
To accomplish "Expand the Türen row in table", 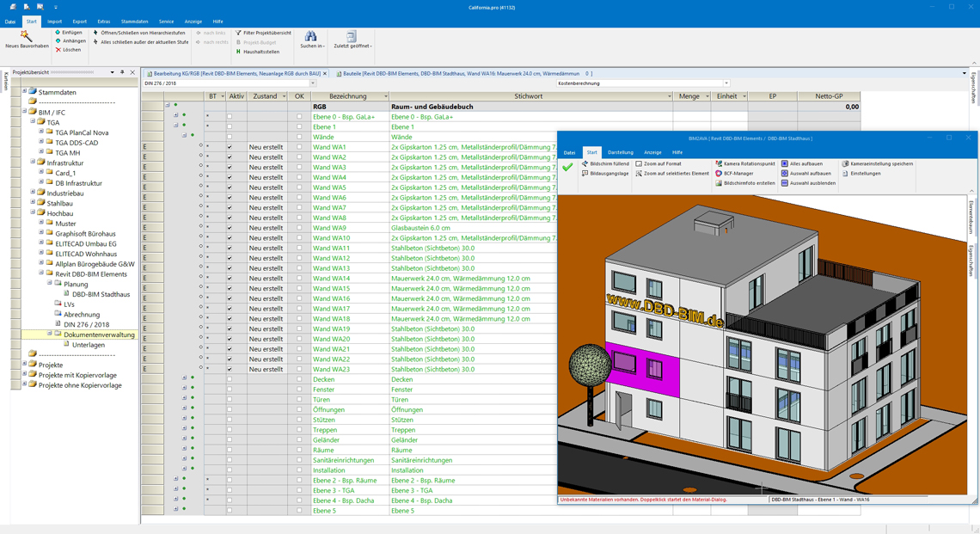I will [184, 397].
